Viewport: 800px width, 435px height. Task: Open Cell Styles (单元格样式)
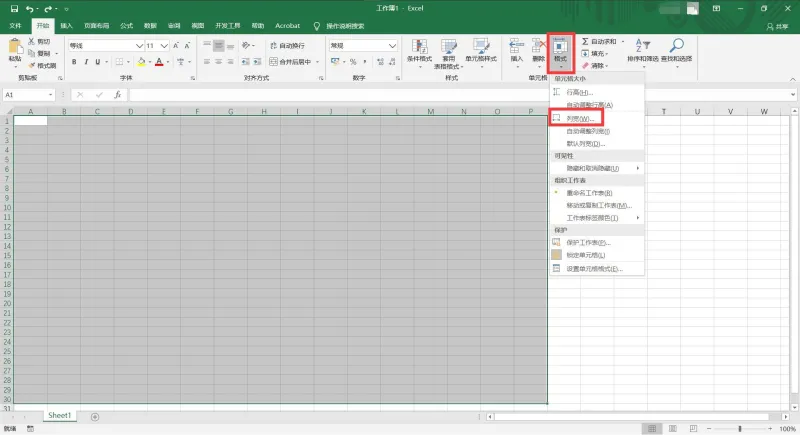(x=481, y=51)
